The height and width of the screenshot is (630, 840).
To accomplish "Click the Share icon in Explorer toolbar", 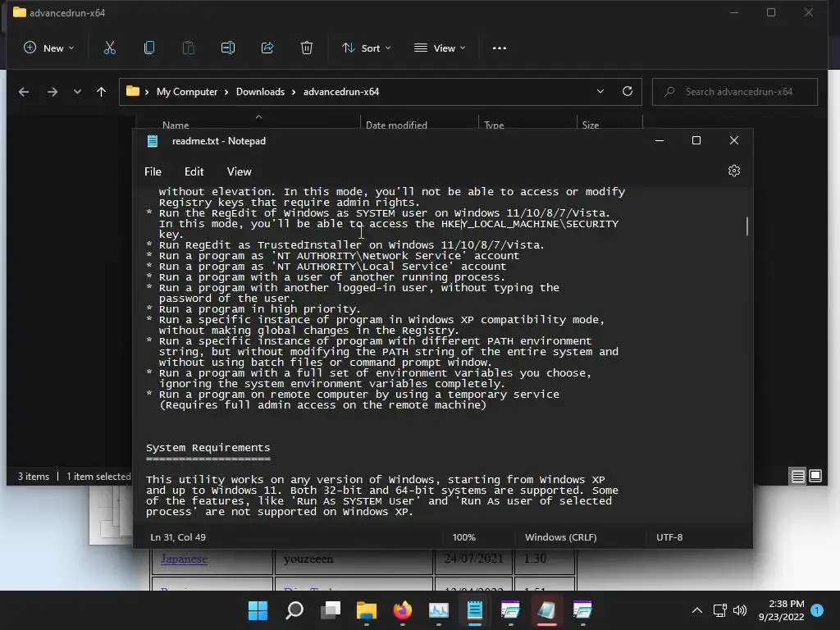I will (x=267, y=48).
